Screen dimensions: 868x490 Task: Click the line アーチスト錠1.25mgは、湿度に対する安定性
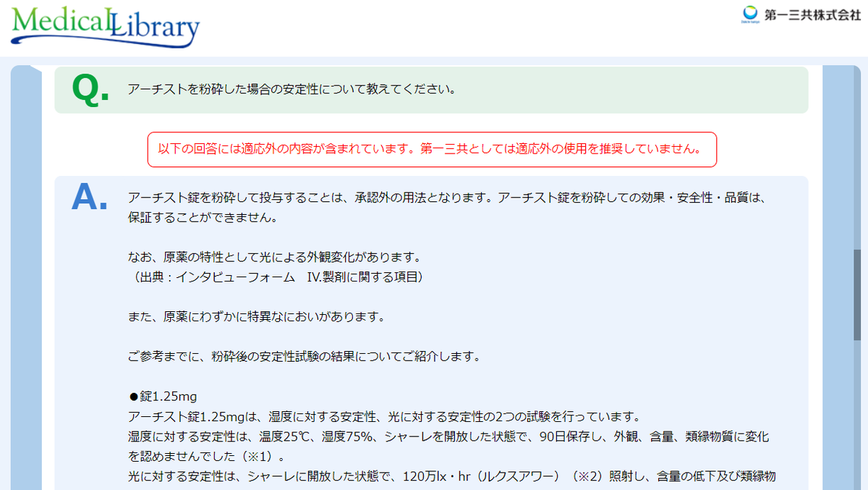(x=383, y=416)
